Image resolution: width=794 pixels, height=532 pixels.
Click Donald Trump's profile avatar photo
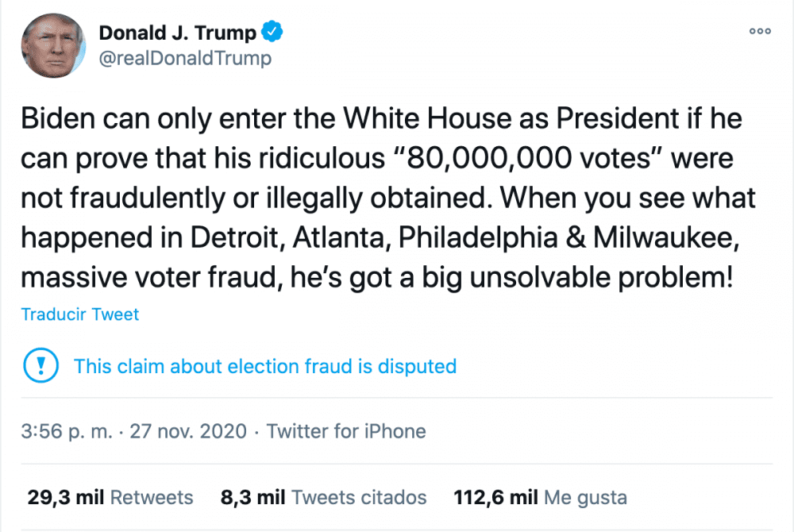pyautogui.click(x=53, y=45)
